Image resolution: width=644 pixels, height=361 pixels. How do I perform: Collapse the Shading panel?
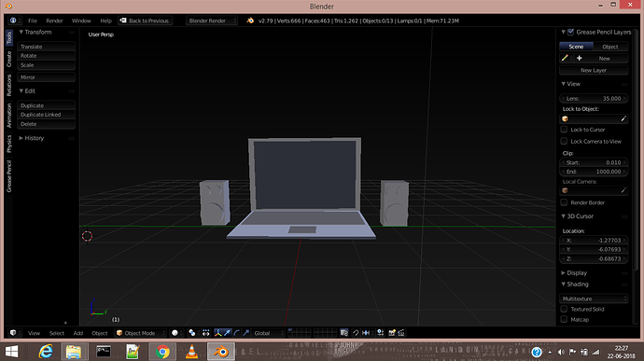564,285
